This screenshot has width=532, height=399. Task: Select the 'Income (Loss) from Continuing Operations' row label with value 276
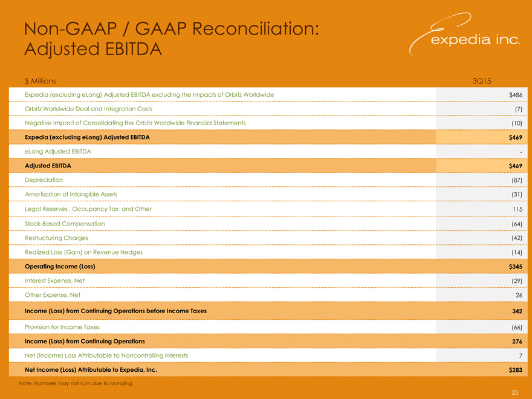tap(85, 342)
